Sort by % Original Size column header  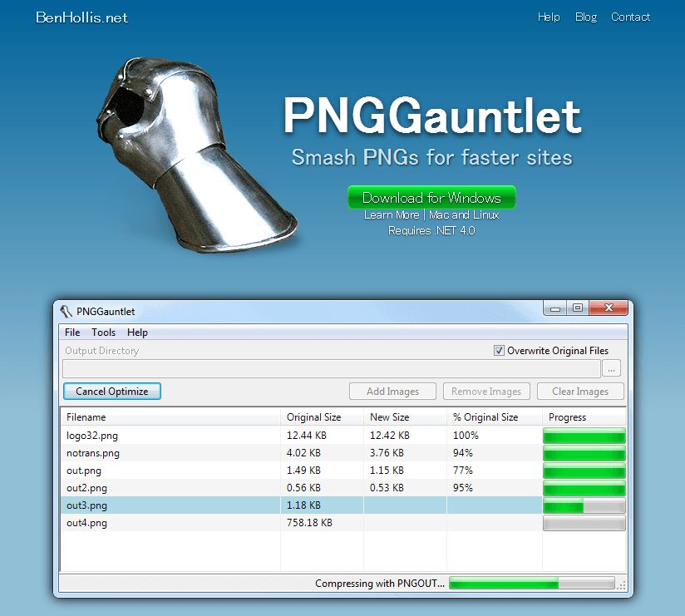pos(495,417)
